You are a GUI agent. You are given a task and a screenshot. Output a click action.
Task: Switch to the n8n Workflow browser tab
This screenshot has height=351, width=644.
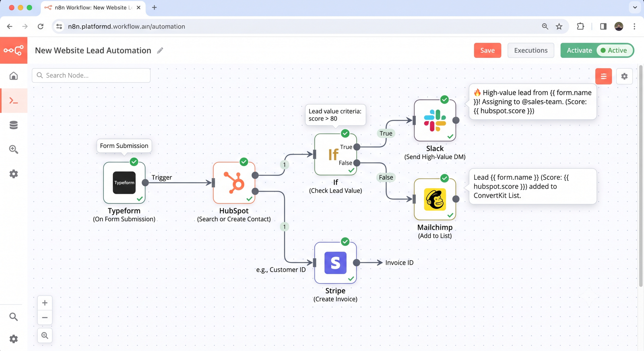tap(93, 8)
